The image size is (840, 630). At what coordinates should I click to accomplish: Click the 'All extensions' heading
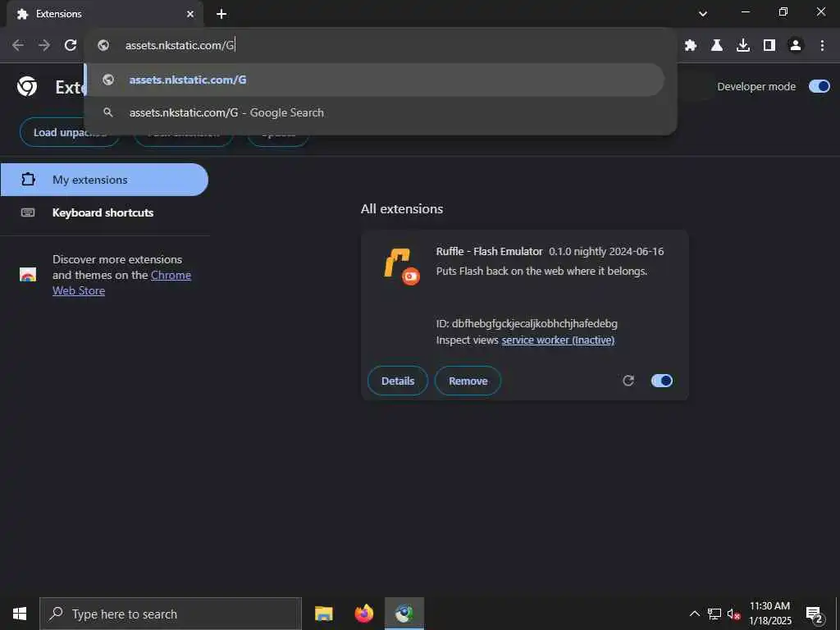coord(402,209)
